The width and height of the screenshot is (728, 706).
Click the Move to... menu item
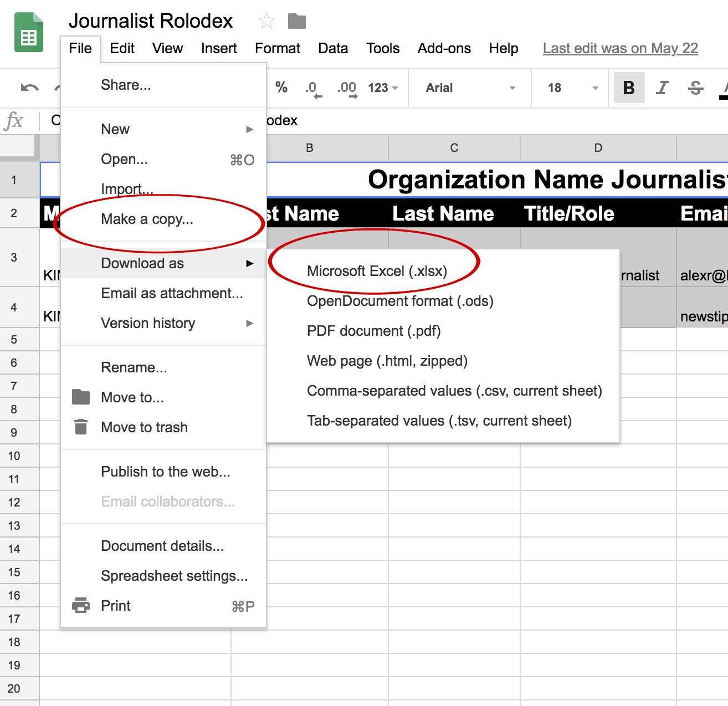(x=163, y=397)
